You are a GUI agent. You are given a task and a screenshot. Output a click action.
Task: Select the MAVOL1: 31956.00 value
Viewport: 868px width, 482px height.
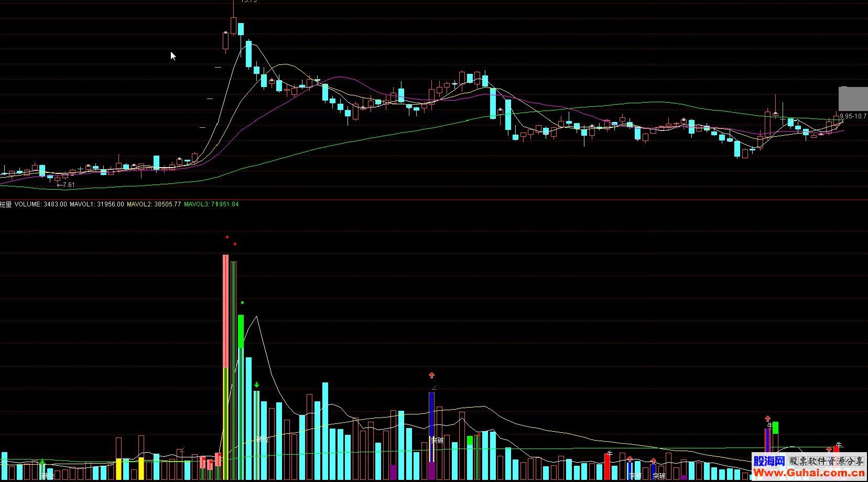click(96, 204)
